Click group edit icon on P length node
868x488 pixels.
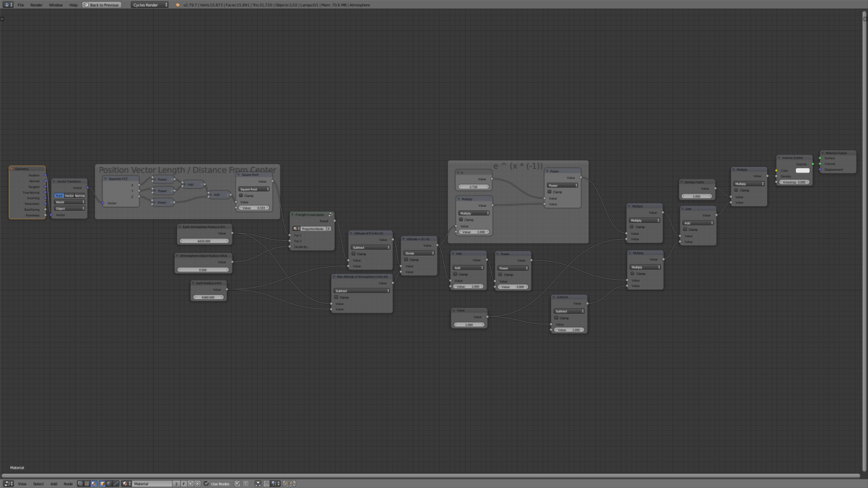click(x=330, y=215)
